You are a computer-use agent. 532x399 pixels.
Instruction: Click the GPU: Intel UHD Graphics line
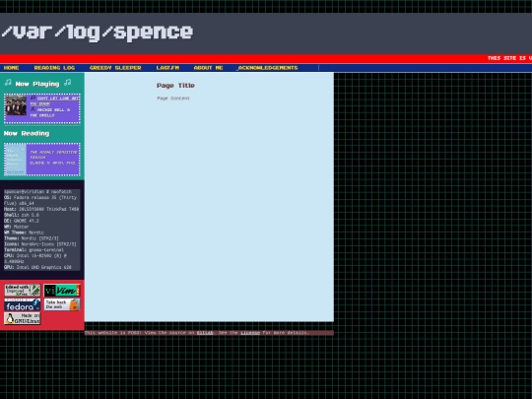(37, 267)
